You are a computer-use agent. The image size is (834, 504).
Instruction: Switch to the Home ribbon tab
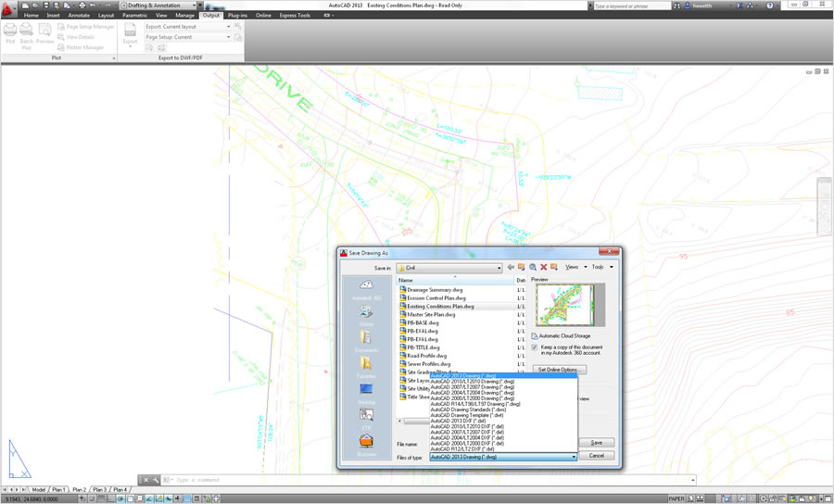coord(31,16)
